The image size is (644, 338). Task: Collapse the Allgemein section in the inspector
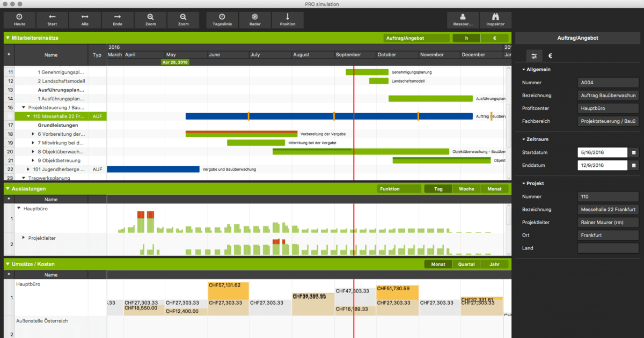point(523,69)
